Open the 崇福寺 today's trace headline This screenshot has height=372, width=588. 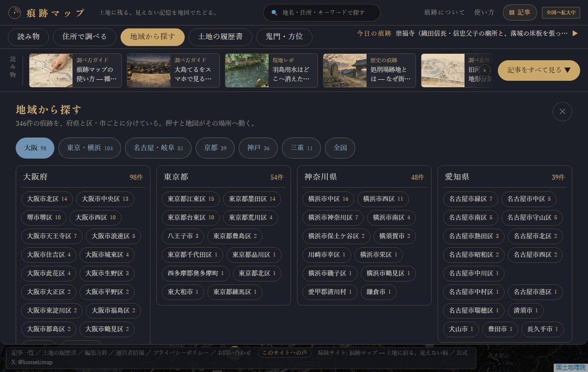pyautogui.click(x=482, y=33)
